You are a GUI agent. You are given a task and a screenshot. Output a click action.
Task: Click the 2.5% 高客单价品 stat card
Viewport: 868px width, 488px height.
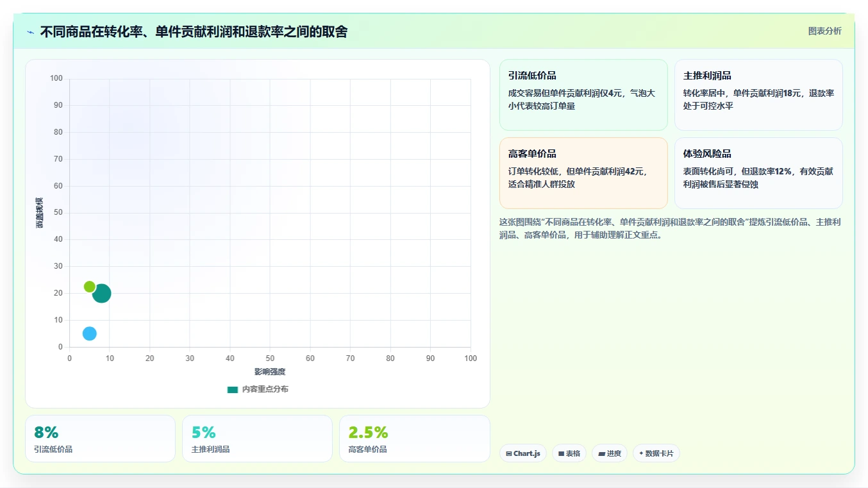[x=414, y=439]
